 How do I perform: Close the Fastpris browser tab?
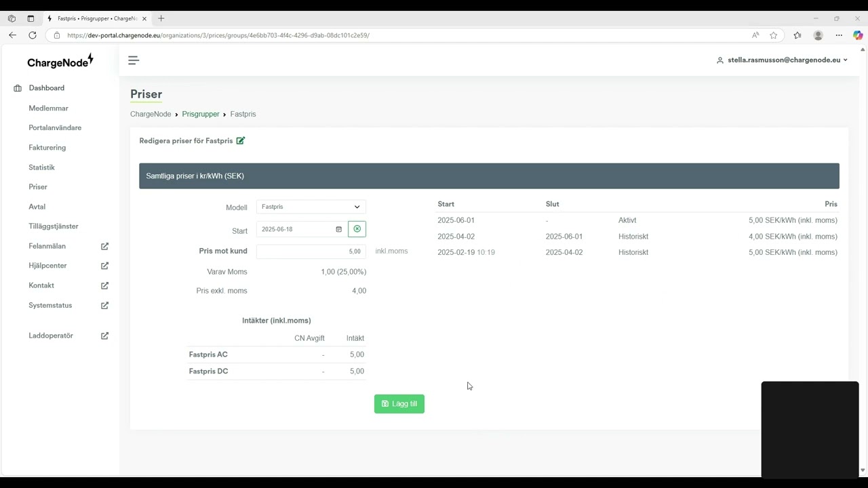pos(144,18)
